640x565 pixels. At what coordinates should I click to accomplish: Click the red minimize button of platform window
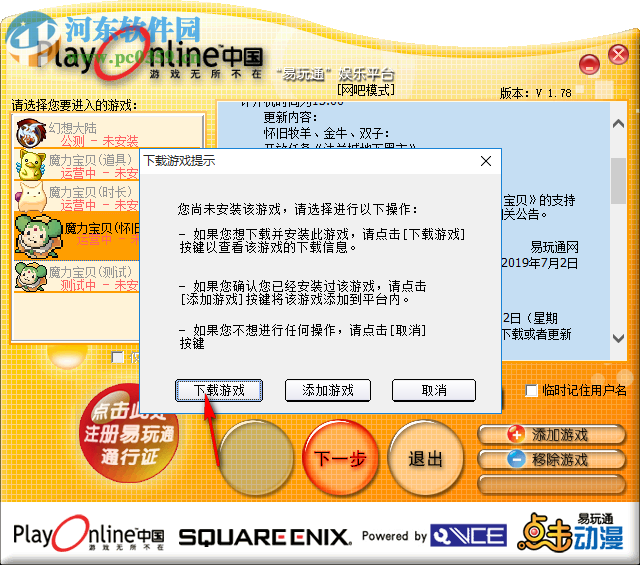tap(589, 65)
